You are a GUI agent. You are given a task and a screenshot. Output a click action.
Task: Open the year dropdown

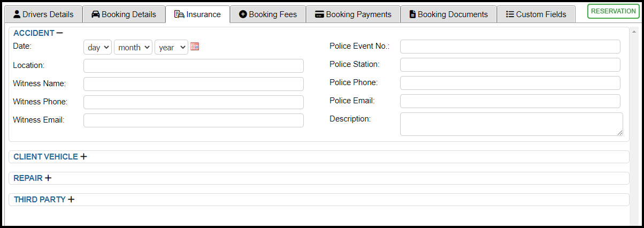(x=171, y=47)
